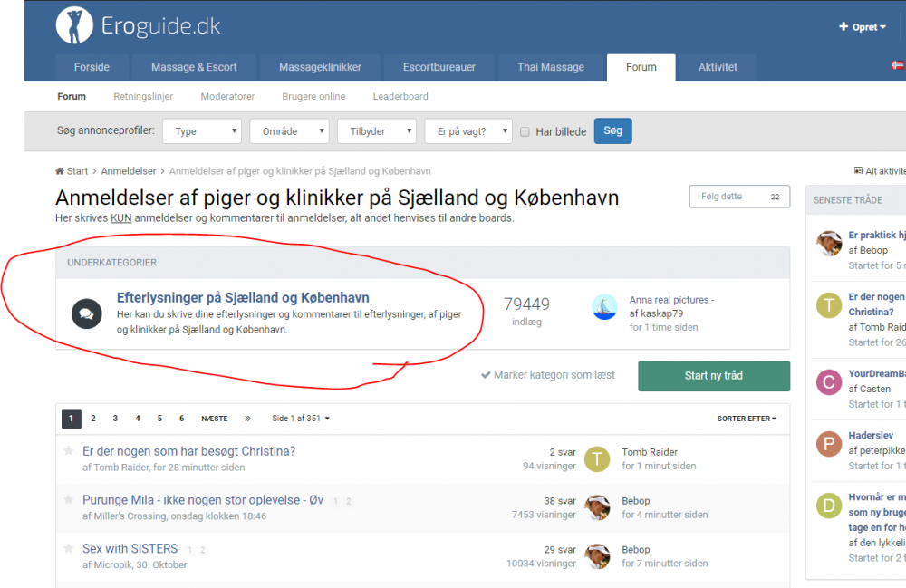Open the Retningslinjer submenu link
Screen dimensions: 906x588
coord(143,96)
